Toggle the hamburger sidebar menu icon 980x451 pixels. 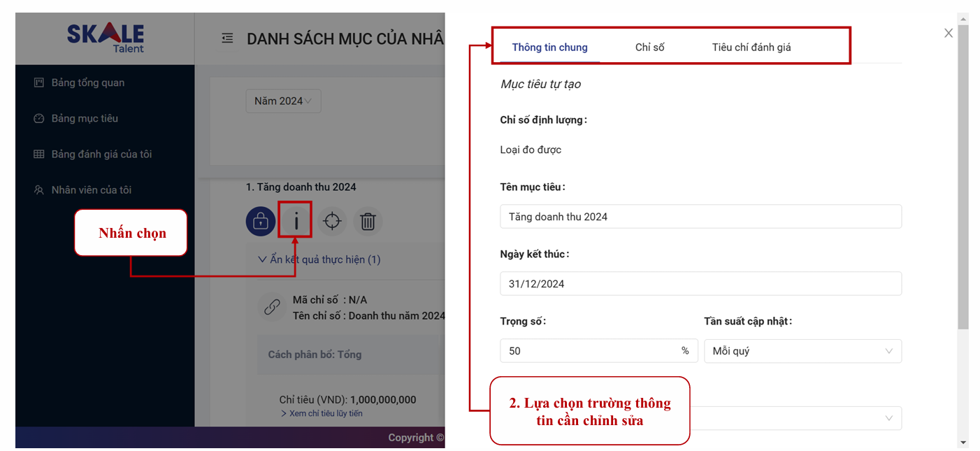point(227,38)
